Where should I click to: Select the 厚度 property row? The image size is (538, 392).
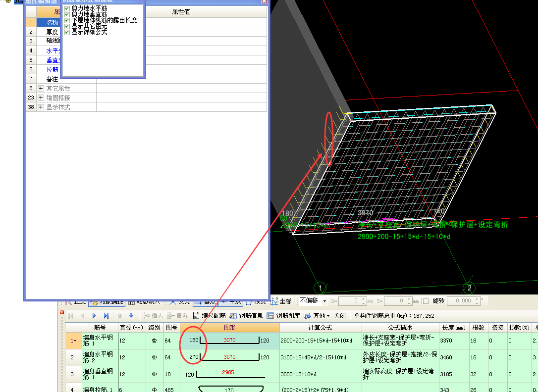147,32
